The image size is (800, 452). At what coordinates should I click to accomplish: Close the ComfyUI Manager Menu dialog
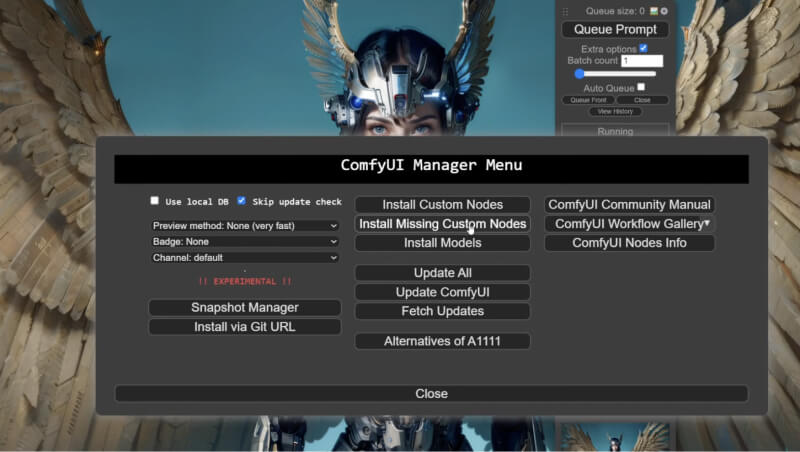point(432,394)
